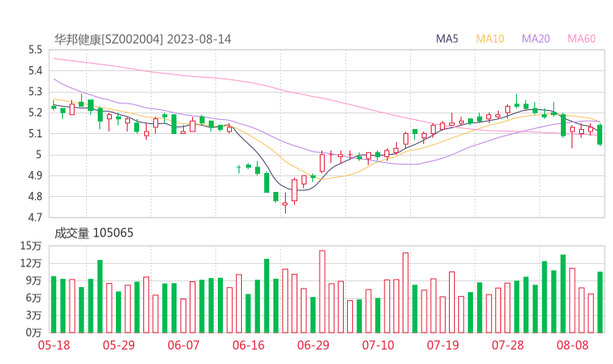The height and width of the screenshot is (364, 613).
Task: Click the 07-19 date axis label
Action: 442,345
